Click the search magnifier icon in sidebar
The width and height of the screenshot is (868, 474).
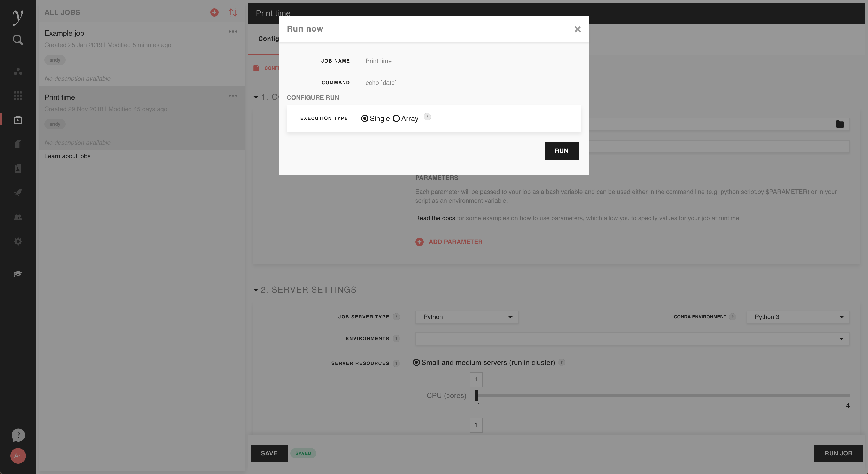tap(18, 40)
